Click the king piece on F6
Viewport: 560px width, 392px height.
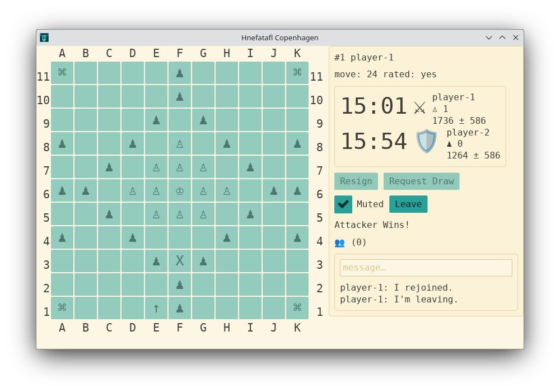click(180, 191)
